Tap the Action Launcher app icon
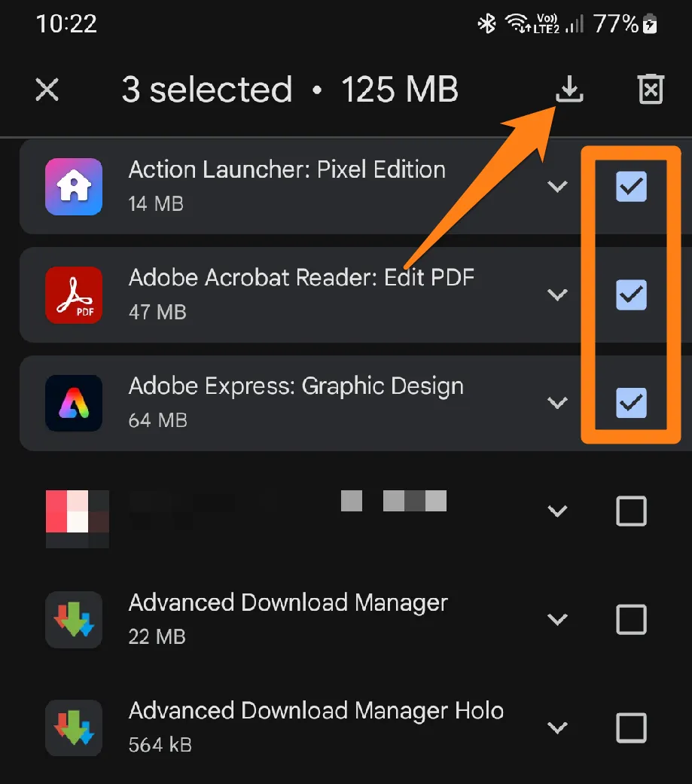The height and width of the screenshot is (784, 692). [x=74, y=187]
